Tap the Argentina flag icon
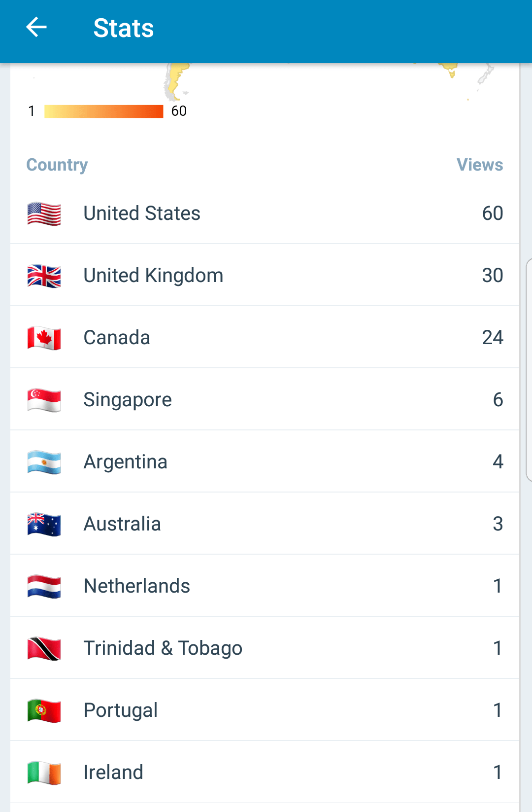Screen dimensions: 532x812 click(x=44, y=462)
